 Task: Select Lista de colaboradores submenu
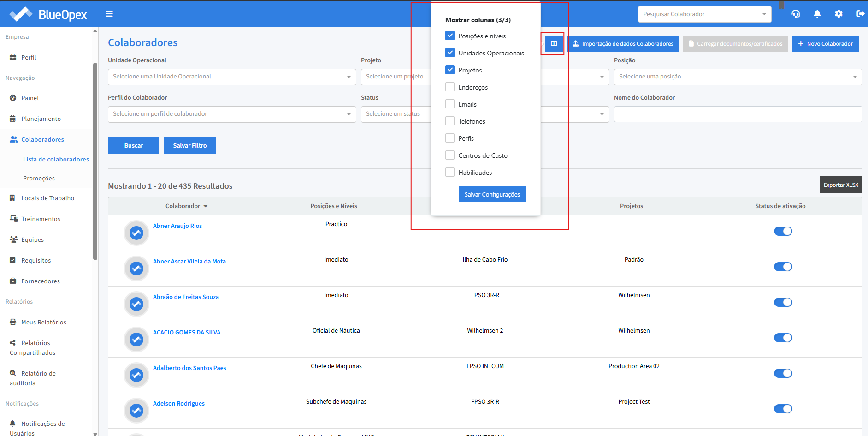tap(56, 159)
